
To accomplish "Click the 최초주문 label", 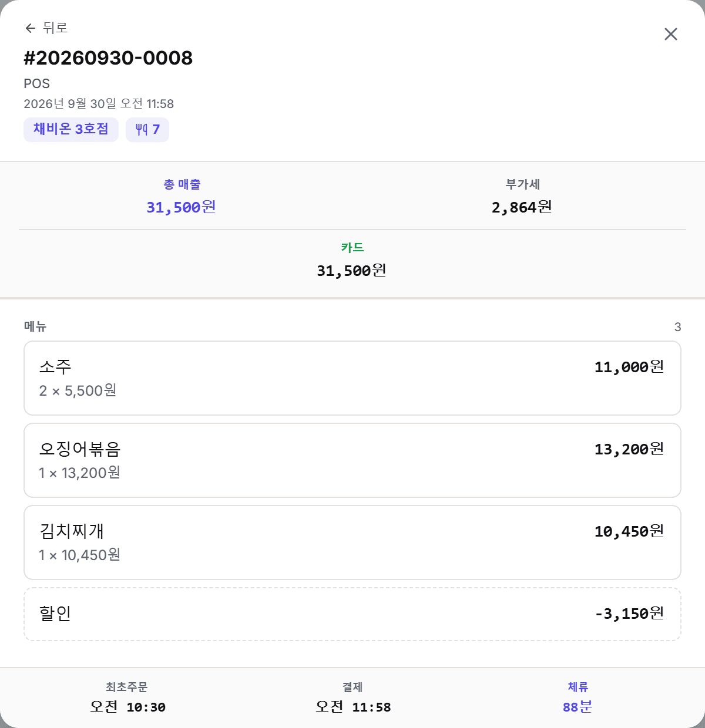I will point(127,687).
